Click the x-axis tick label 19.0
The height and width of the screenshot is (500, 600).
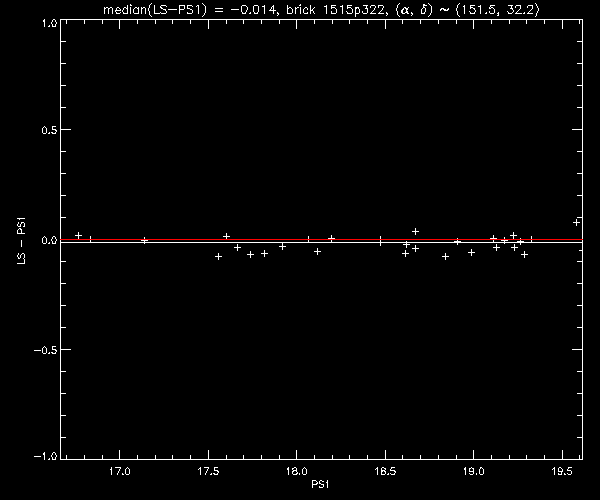coord(474,471)
